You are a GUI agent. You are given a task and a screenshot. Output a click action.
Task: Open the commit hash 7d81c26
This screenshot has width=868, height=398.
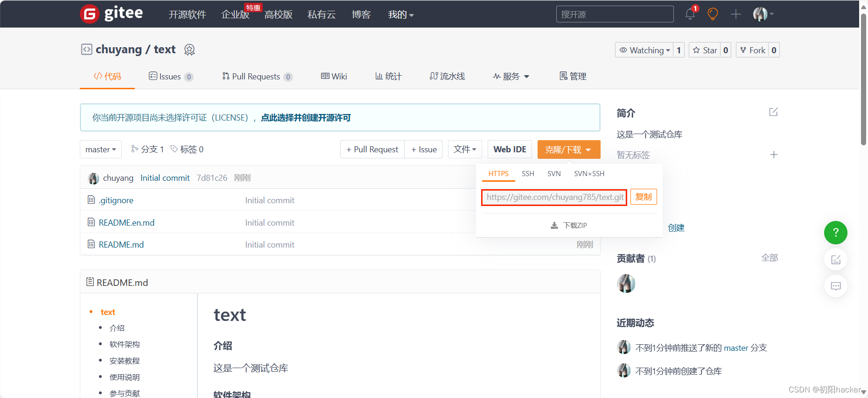pos(212,178)
